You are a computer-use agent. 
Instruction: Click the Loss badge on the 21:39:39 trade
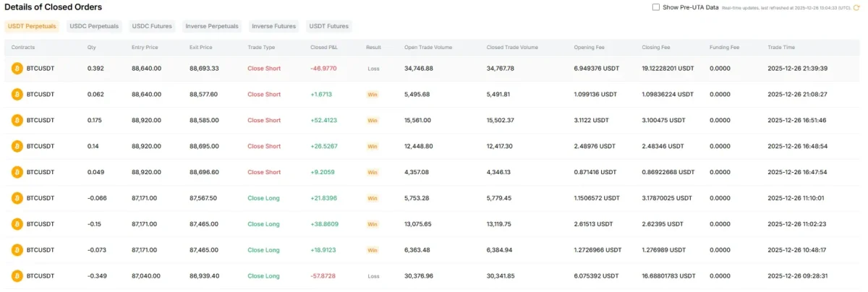(373, 68)
